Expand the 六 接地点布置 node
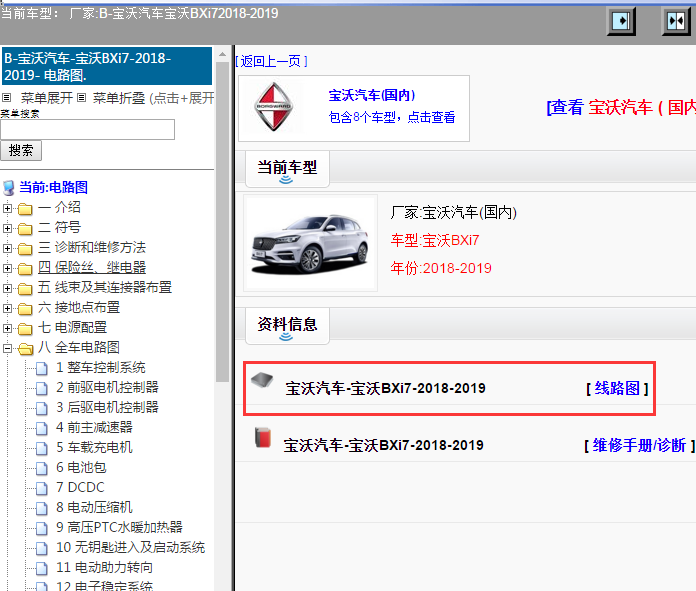Image resolution: width=696 pixels, height=591 pixels. (x=7, y=308)
